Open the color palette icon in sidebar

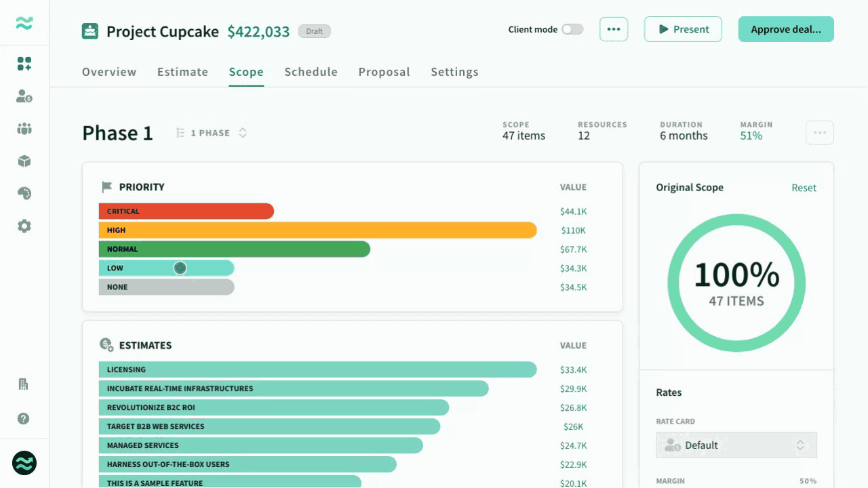pyautogui.click(x=24, y=194)
